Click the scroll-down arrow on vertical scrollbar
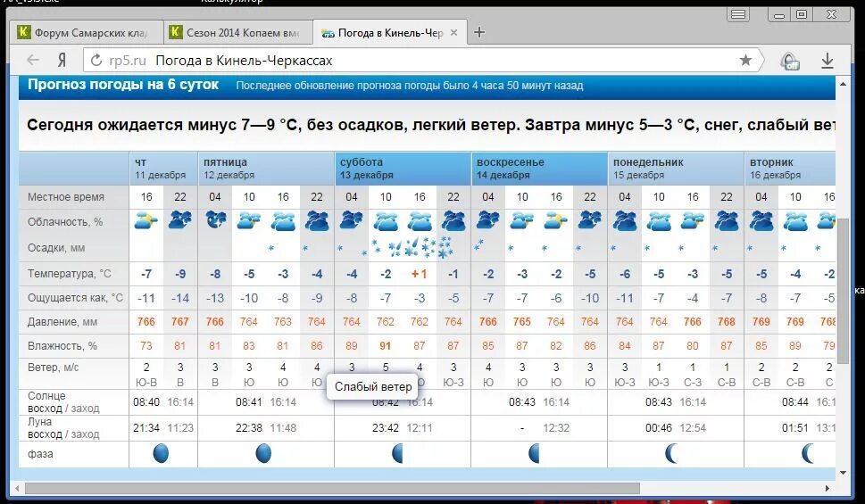The width and height of the screenshot is (865, 504). (843, 473)
